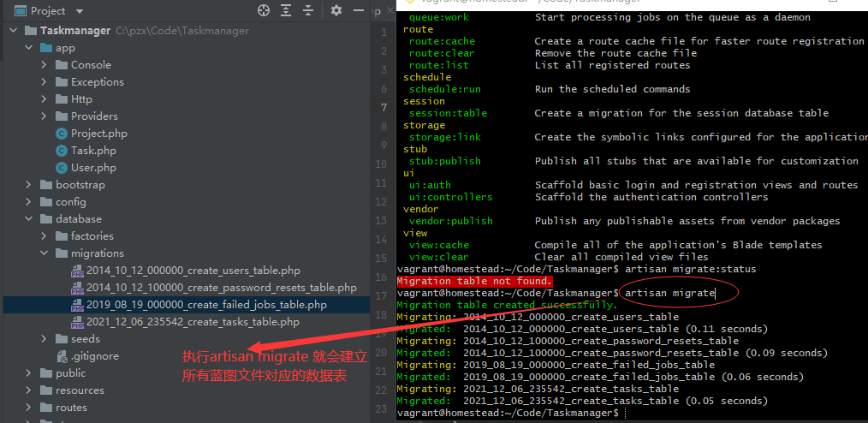Click the Providers folder icon
Viewport: 868px width, 423px height.
click(62, 116)
